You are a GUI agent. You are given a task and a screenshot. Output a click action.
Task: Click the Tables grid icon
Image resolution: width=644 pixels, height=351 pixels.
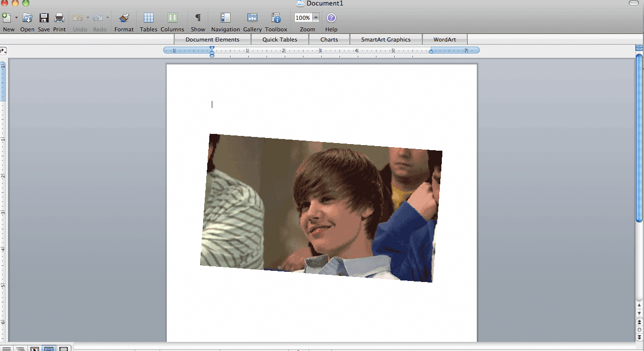148,18
